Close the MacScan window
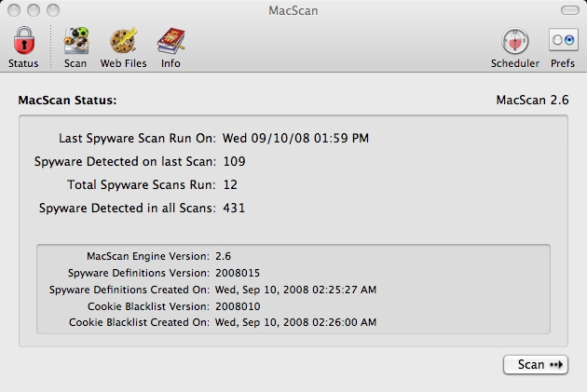This screenshot has width=587, height=392. 12,10
